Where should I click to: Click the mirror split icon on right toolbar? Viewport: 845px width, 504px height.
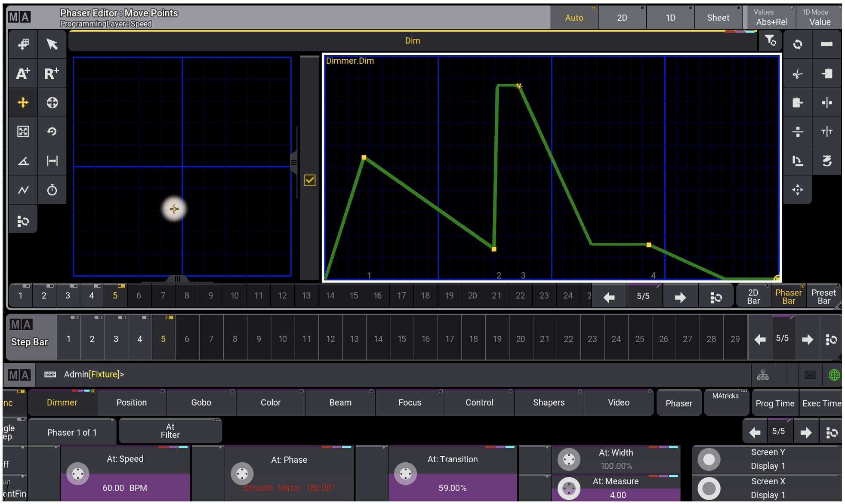(x=826, y=102)
